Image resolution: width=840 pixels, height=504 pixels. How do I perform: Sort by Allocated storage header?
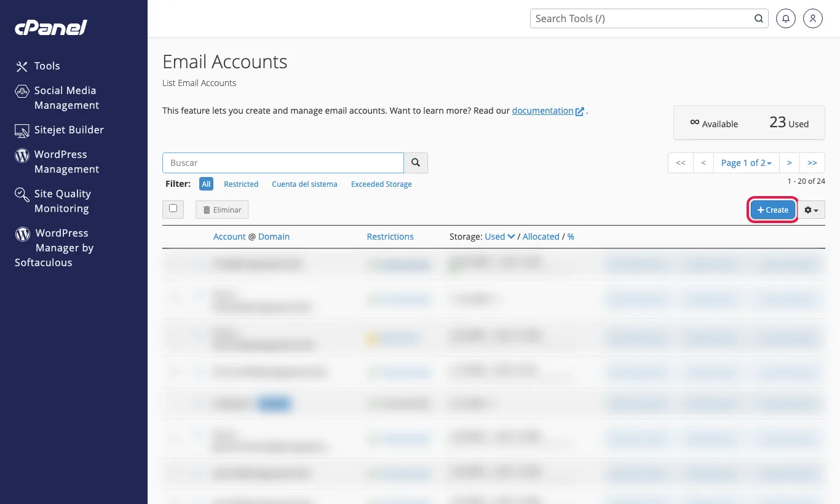point(541,237)
